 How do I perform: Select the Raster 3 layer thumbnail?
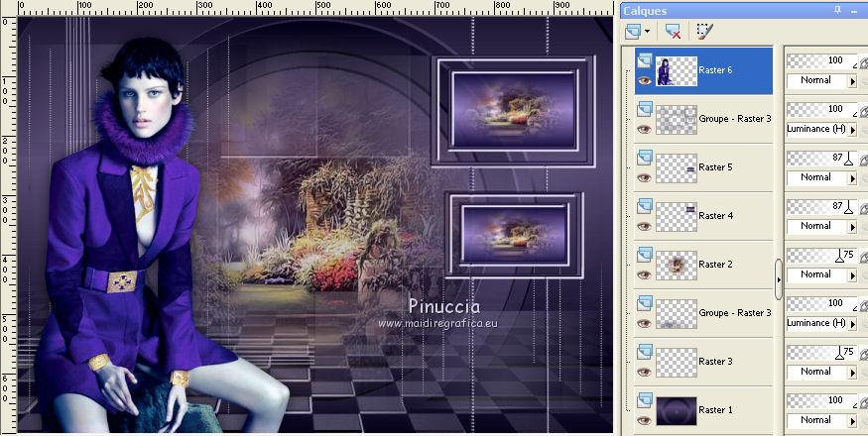point(677,363)
